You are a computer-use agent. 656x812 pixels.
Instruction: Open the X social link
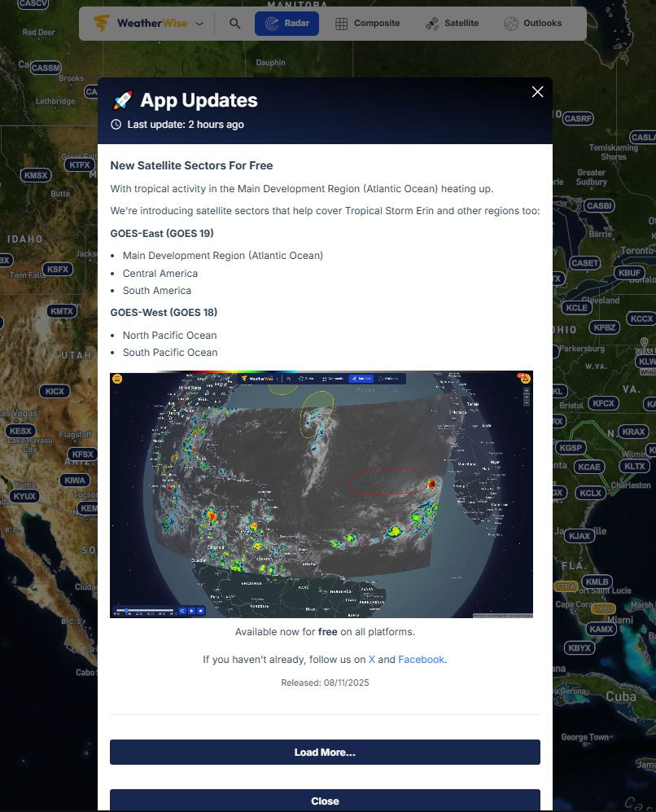pos(371,659)
